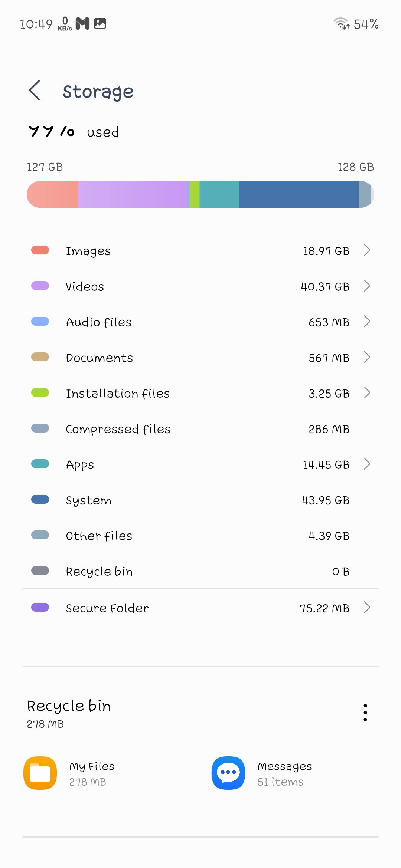Expand Secure Folder chevron

tap(367, 608)
